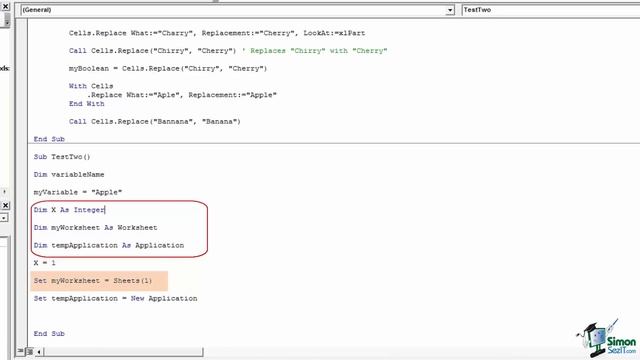Click the code window horizontal scrollbar track
Image resolution: width=640 pixels, height=360 pixels.
(x=123, y=351)
